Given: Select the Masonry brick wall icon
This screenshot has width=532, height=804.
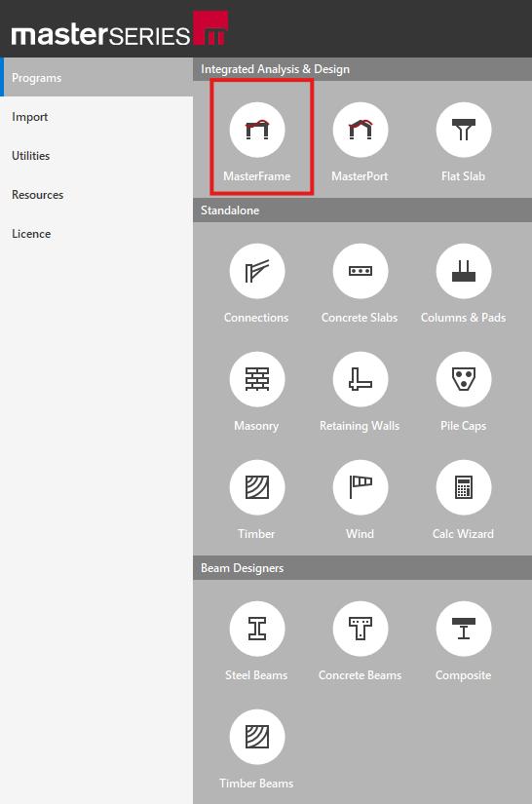Looking at the screenshot, I should (x=257, y=379).
